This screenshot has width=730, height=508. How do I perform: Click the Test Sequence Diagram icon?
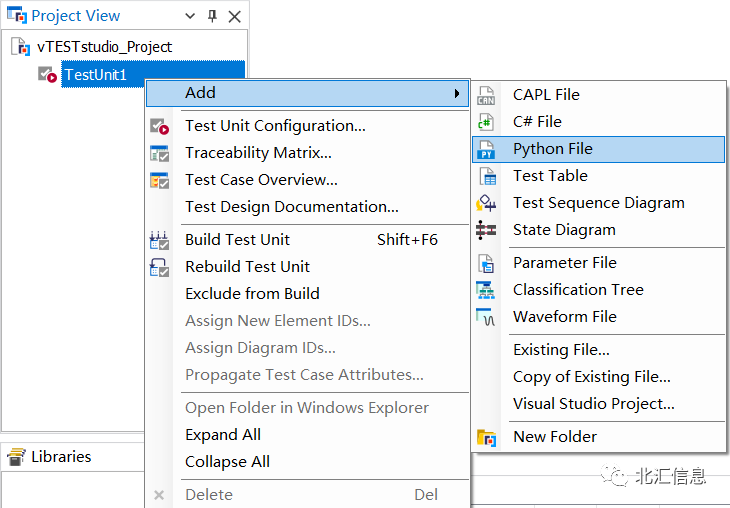coord(486,203)
